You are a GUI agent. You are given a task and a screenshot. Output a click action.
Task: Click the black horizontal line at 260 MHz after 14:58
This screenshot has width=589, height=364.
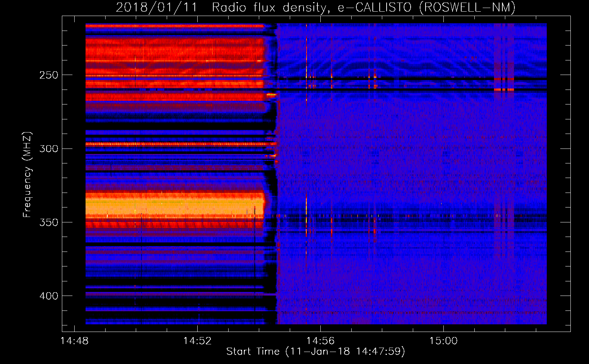437,90
